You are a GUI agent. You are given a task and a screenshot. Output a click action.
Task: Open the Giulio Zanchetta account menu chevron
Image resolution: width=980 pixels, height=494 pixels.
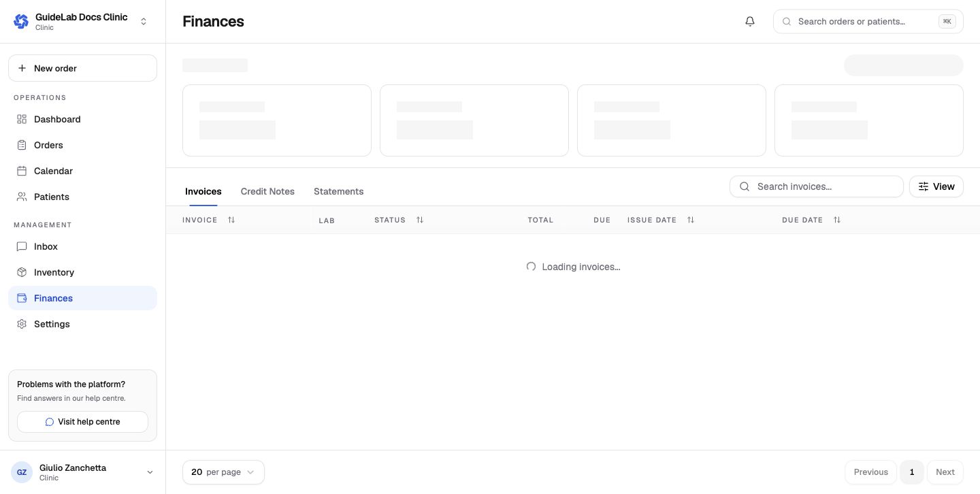(x=150, y=472)
